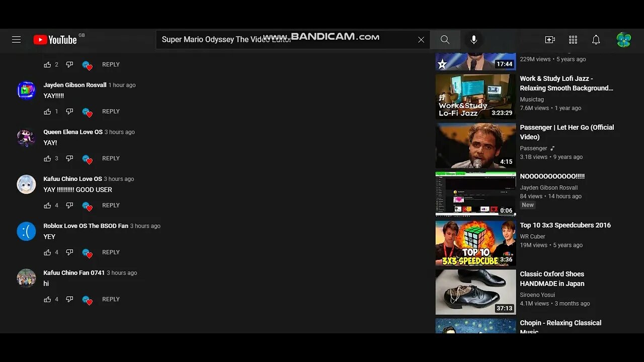
Task: Open the YouTube hamburger guide menu
Action: 16,40
